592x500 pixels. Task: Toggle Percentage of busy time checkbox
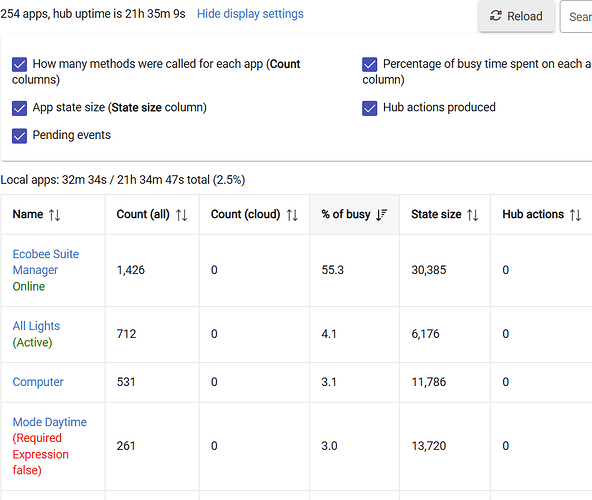pyautogui.click(x=370, y=64)
